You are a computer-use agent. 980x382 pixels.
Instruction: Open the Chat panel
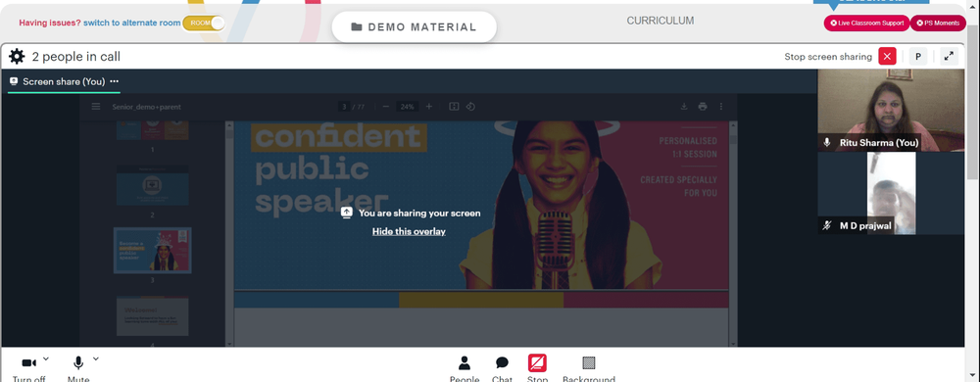(502, 368)
